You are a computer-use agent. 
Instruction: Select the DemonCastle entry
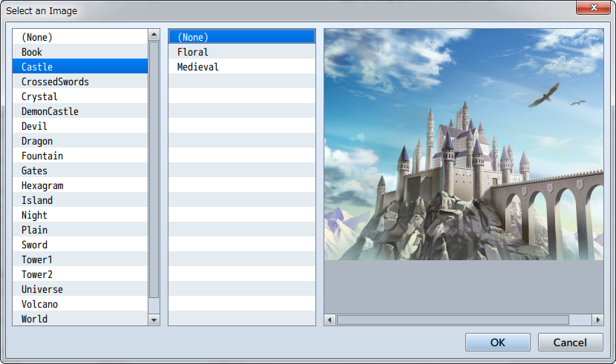50,111
